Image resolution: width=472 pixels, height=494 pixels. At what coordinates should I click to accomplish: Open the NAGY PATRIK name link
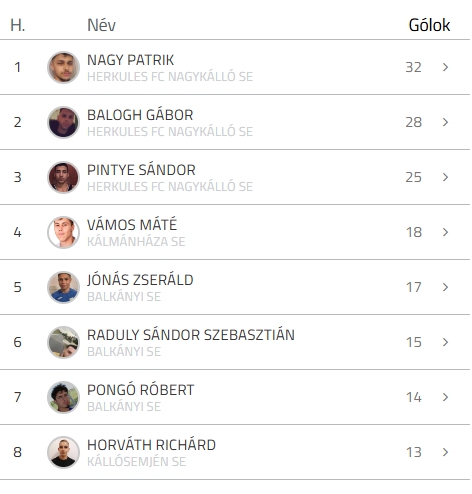coord(130,60)
